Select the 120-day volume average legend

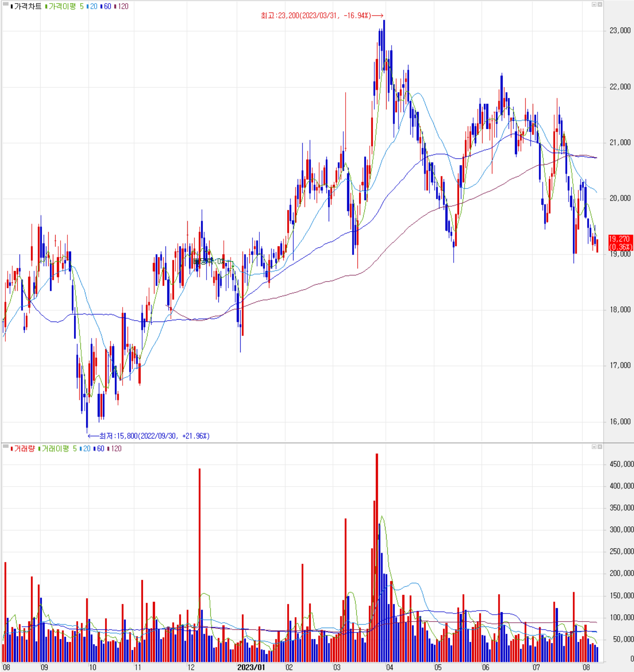pos(115,448)
